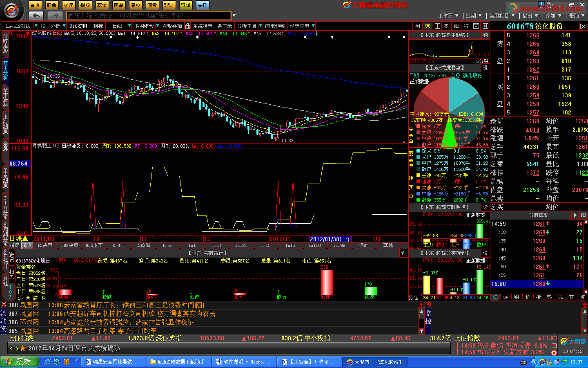Open settings 设 for the 龙虎看盘 panel
588x368 pixels.
(486, 68)
